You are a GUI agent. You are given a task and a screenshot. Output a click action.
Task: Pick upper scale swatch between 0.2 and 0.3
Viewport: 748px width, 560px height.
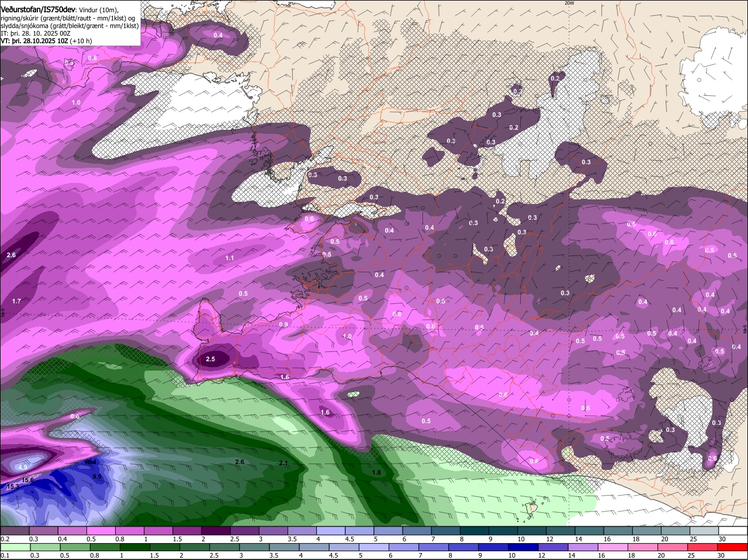pyautogui.click(x=15, y=530)
